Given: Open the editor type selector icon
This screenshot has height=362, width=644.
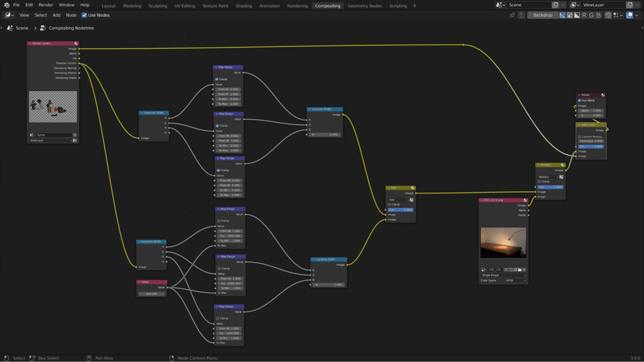Looking at the screenshot, I should click(9, 15).
